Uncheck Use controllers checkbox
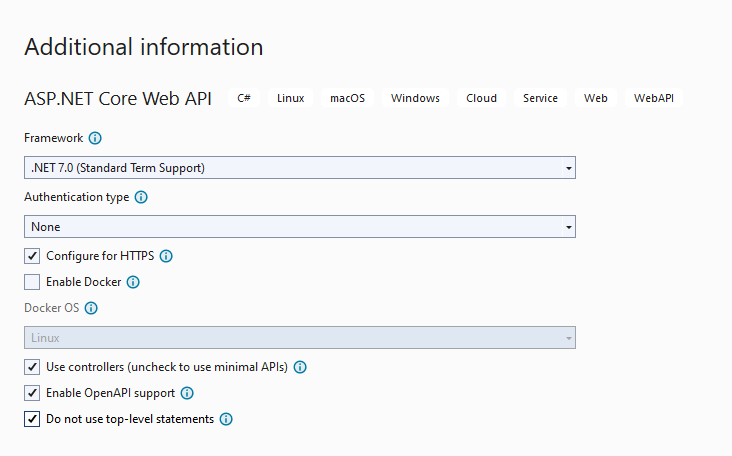The width and height of the screenshot is (732, 456). click(x=33, y=367)
